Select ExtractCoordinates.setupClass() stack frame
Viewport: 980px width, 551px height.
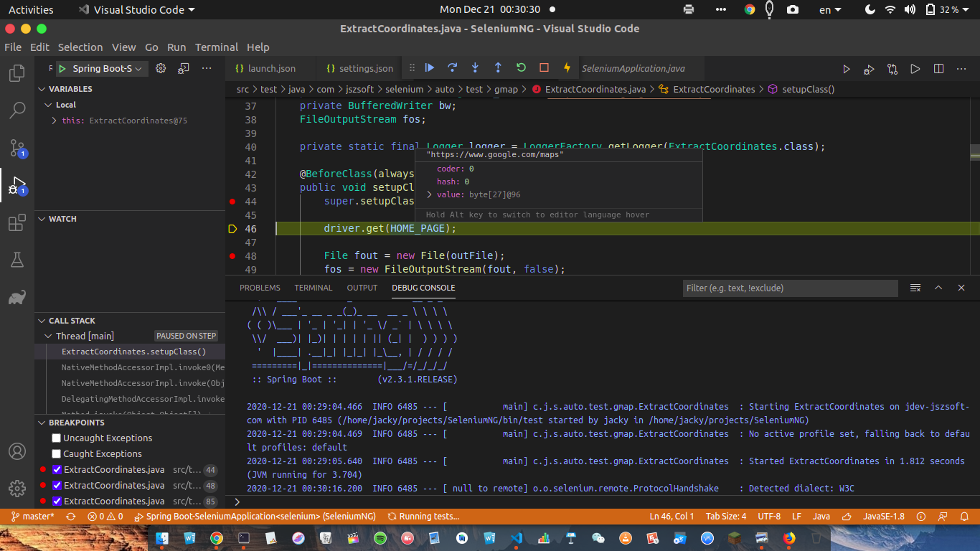coord(130,352)
